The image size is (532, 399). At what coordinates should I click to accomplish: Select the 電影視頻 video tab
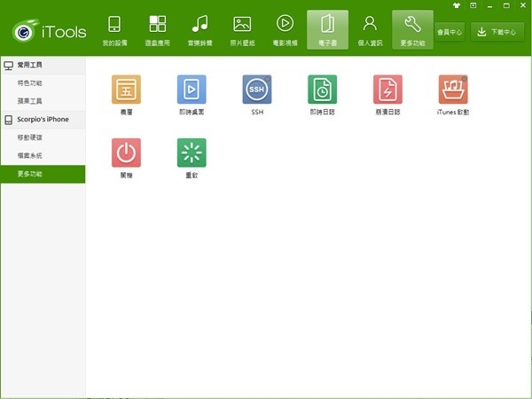(285, 30)
